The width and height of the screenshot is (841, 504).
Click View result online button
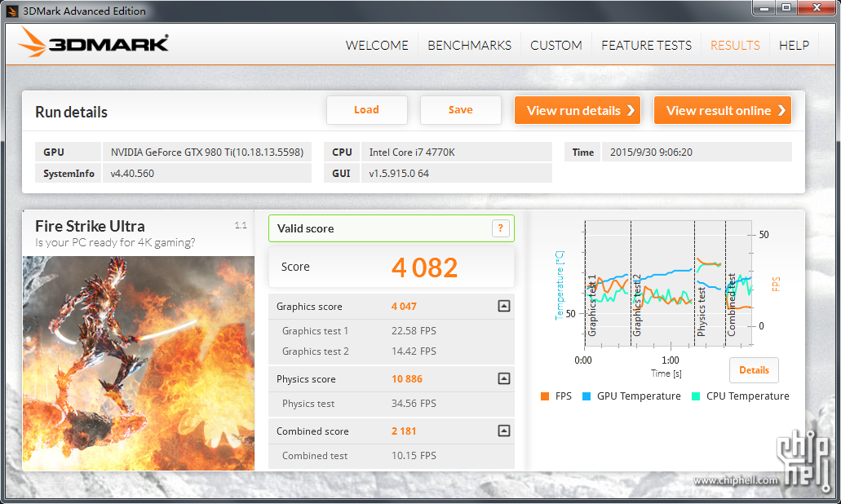[723, 110]
